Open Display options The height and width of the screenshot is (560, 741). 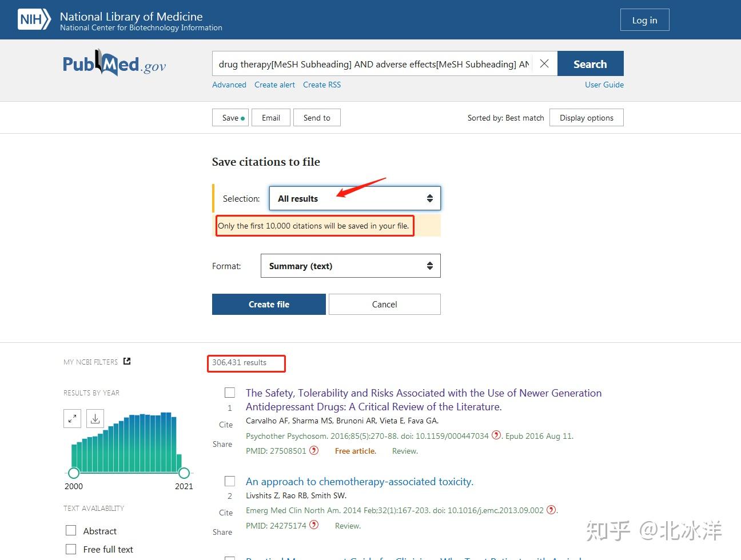click(x=586, y=117)
